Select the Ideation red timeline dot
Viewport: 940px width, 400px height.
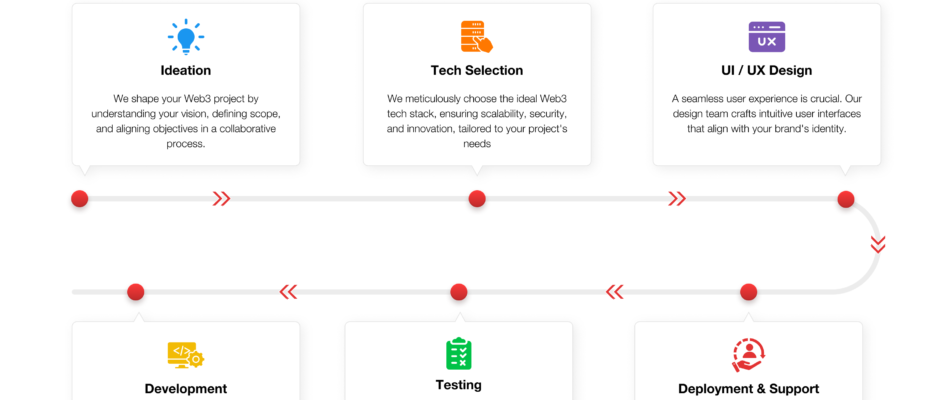point(80,199)
